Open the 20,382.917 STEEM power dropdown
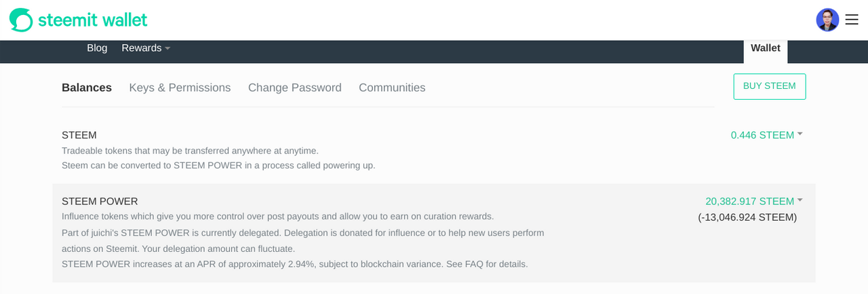The image size is (868, 294). [x=754, y=201]
